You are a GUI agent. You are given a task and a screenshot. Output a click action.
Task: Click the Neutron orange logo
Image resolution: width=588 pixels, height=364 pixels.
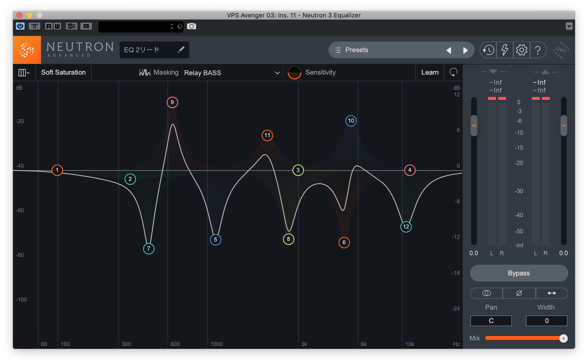tap(27, 50)
